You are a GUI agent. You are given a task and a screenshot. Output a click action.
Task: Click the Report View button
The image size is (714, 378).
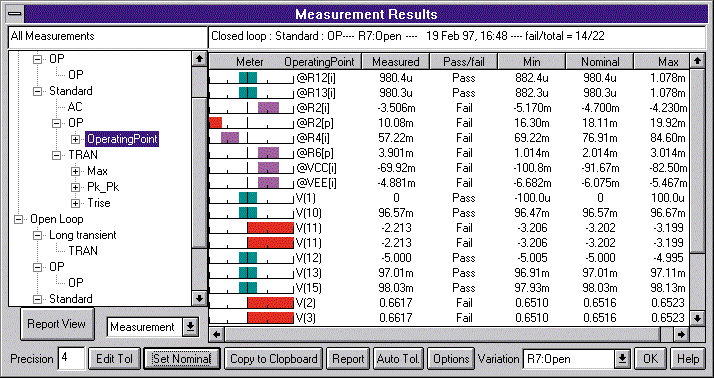point(57,324)
